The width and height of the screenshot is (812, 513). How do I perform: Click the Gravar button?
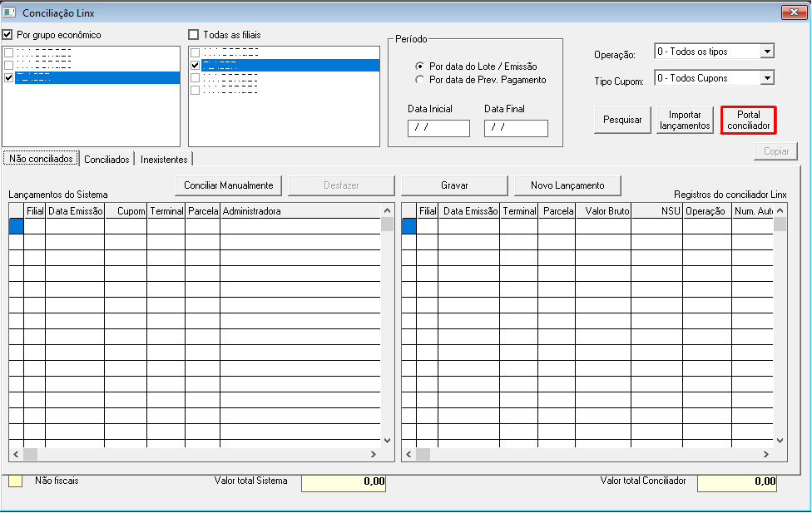click(454, 185)
